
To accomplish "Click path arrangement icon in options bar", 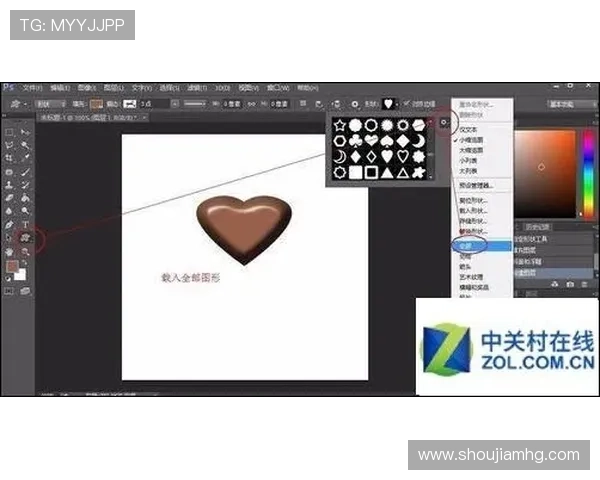I will 336,104.
